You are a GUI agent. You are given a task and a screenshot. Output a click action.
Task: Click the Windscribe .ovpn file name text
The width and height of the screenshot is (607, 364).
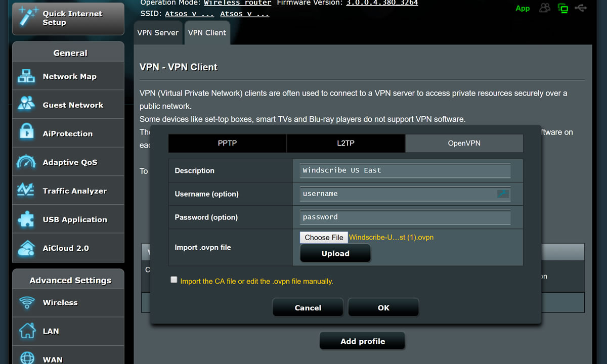[392, 237]
